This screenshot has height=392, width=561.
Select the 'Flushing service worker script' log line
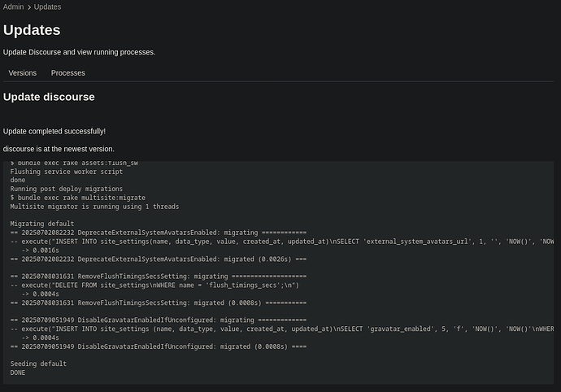pyautogui.click(x=66, y=172)
